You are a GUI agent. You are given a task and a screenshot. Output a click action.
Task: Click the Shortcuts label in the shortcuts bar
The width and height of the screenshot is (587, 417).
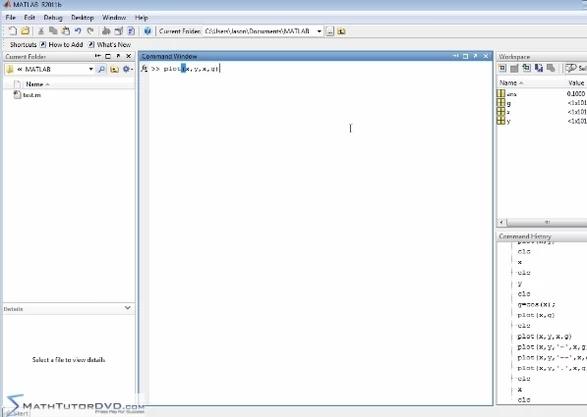23,45
